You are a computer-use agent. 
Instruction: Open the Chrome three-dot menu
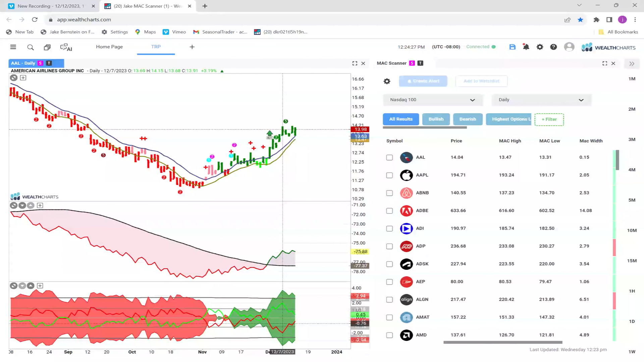635,19
